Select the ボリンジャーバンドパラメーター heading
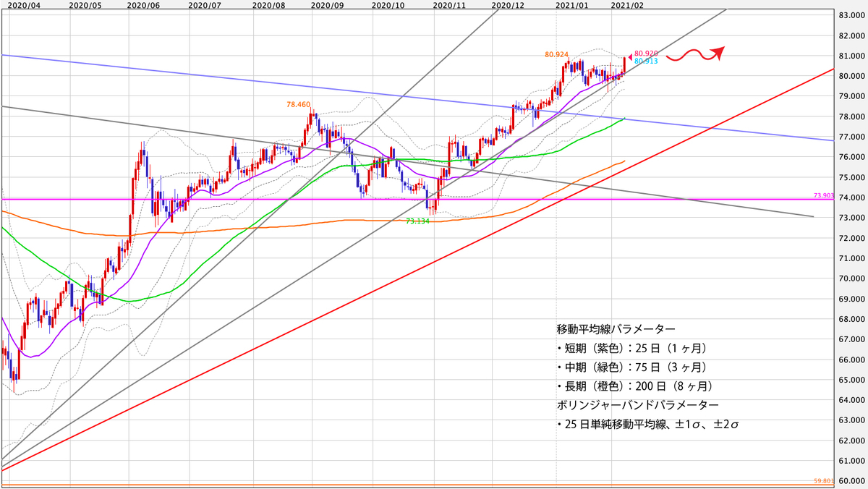Viewport: 868px width, 489px height. 637,405
